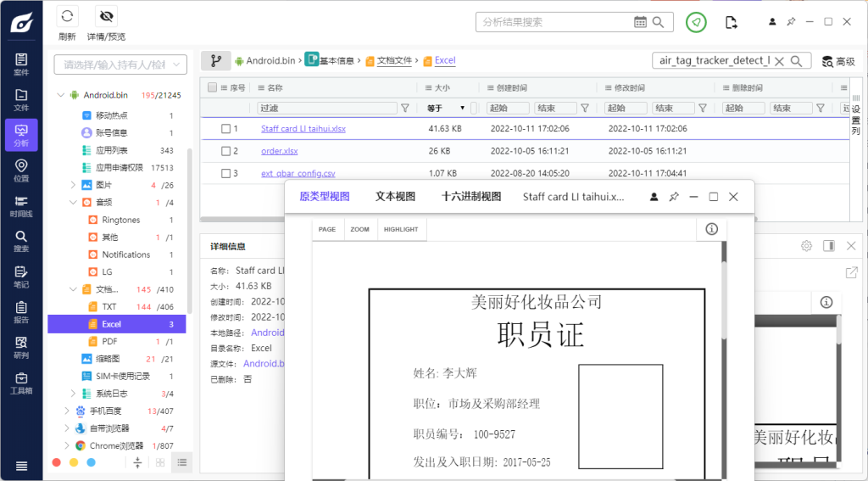Image resolution: width=868 pixels, height=481 pixels.
Task: Collapse the Android.bin tree node
Action: pyautogui.click(x=60, y=95)
